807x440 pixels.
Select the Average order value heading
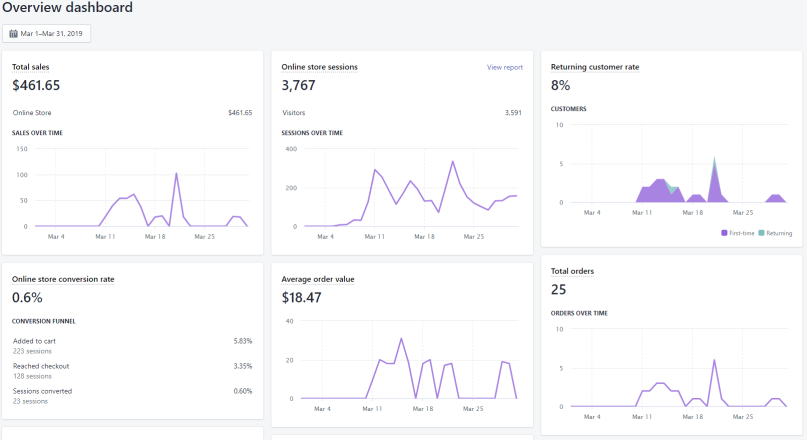tap(318, 279)
